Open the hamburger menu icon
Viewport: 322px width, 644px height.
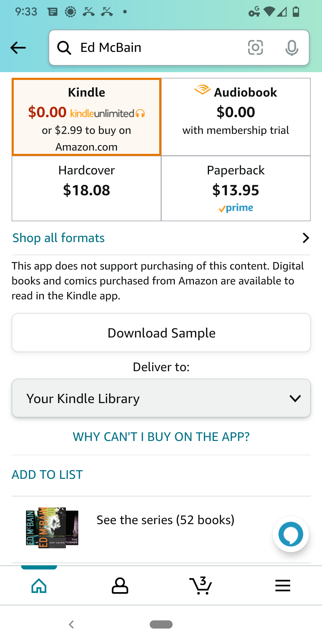click(x=282, y=586)
